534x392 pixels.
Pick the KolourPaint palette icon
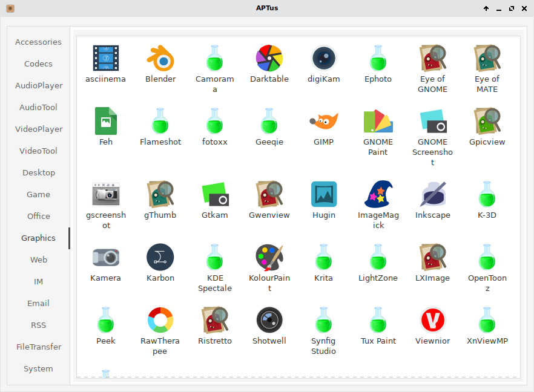(269, 257)
